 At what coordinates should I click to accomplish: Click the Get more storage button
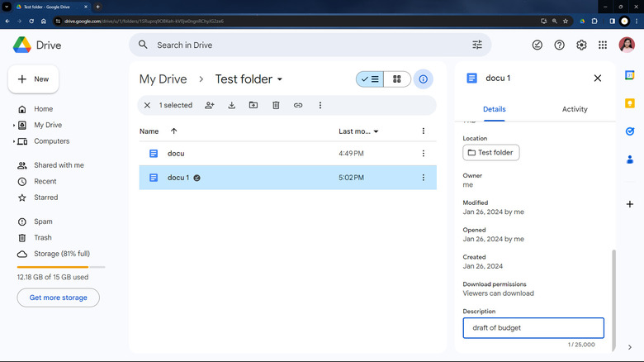pos(58,298)
